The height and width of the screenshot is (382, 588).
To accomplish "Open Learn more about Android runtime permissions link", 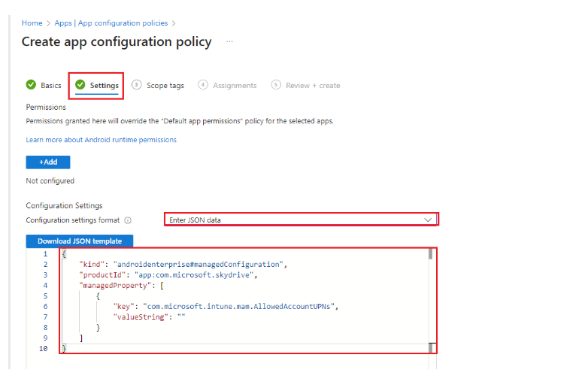I will [101, 140].
